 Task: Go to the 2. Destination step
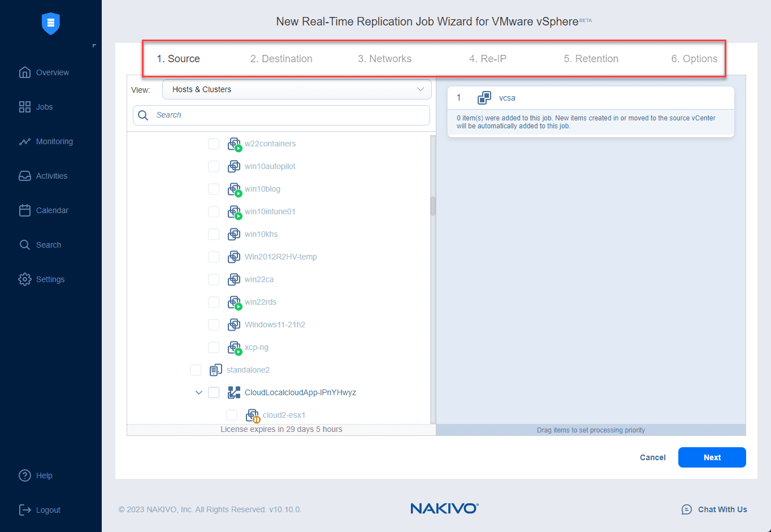tap(281, 59)
